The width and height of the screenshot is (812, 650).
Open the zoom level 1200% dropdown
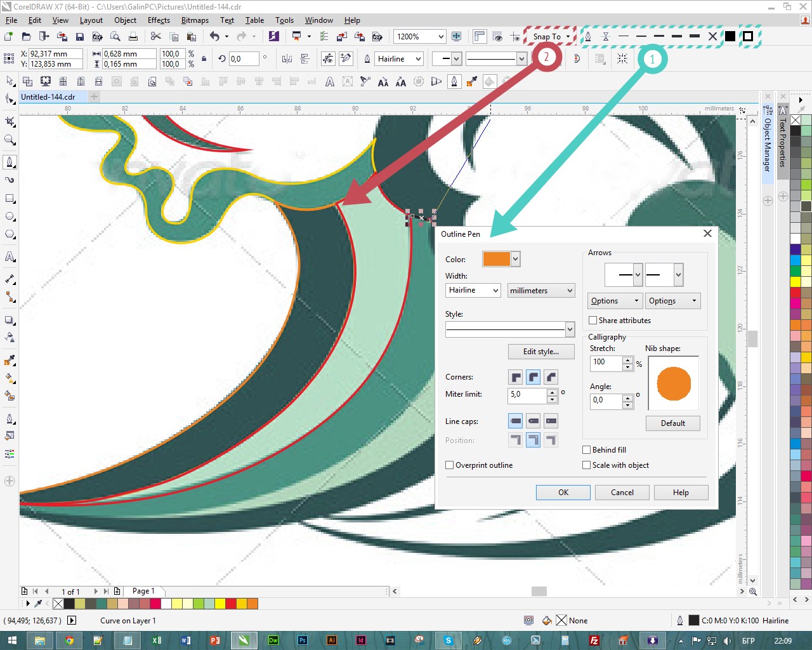pos(441,37)
